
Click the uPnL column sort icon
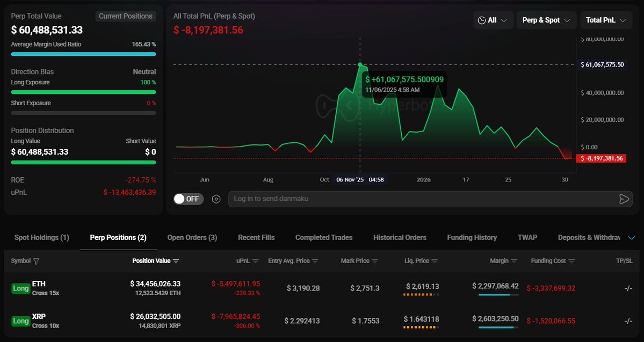click(256, 261)
